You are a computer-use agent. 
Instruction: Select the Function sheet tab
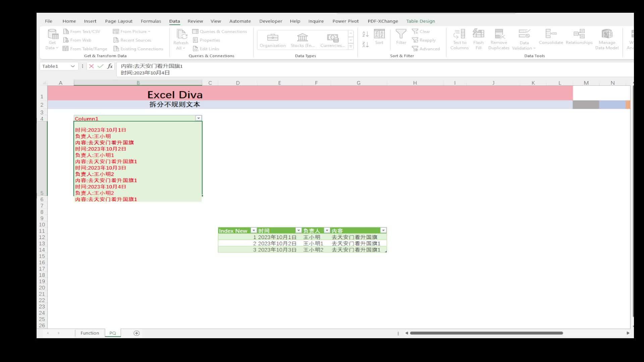90,333
